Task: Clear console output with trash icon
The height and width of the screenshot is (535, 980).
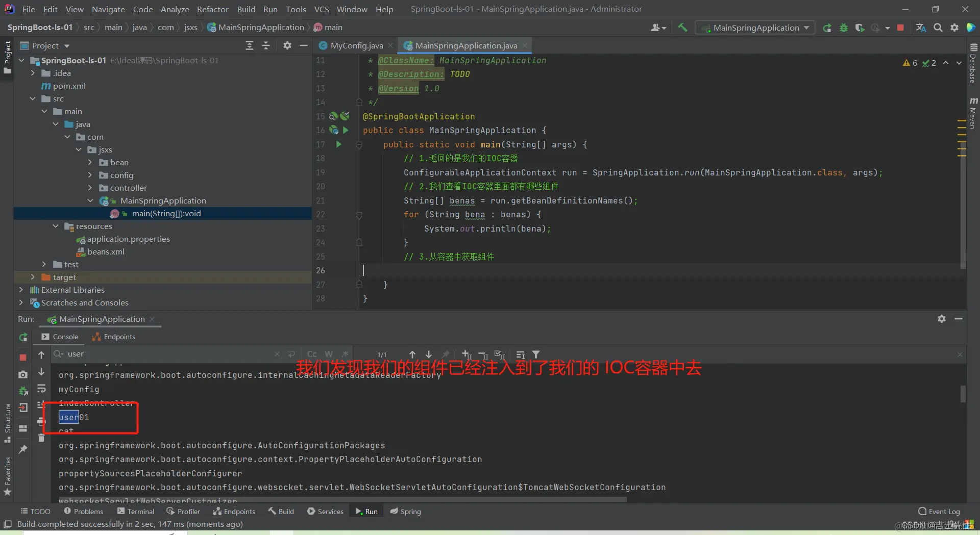Action: point(41,438)
